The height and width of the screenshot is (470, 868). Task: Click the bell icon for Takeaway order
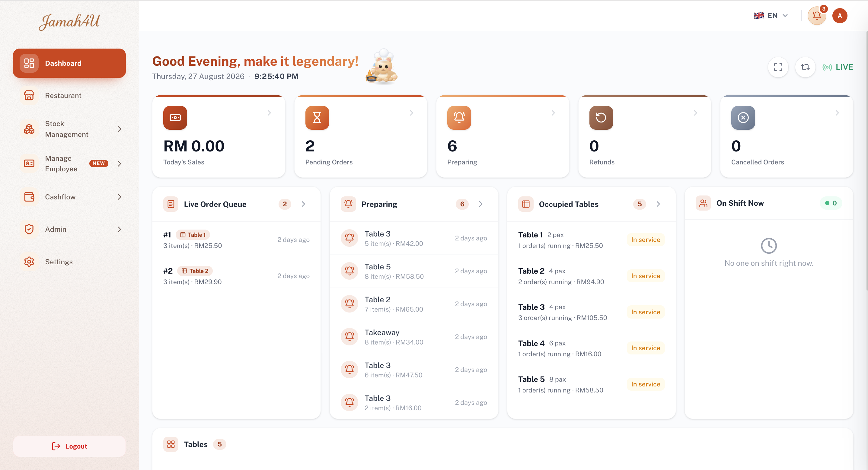point(349,337)
